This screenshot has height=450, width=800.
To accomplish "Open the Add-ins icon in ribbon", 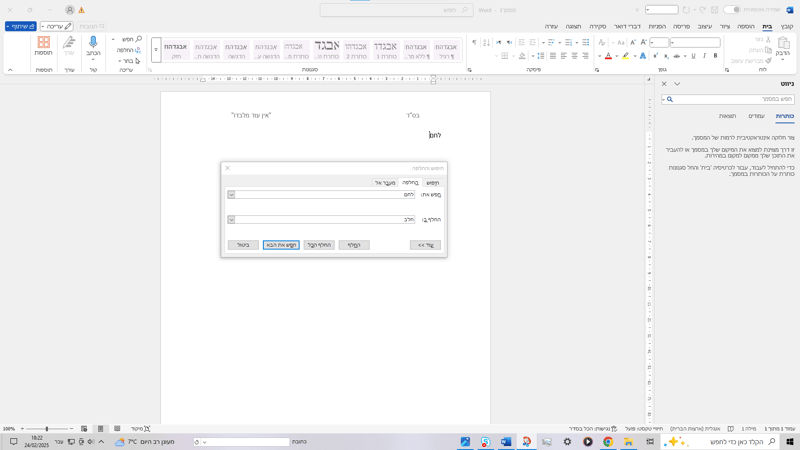I will (x=44, y=44).
